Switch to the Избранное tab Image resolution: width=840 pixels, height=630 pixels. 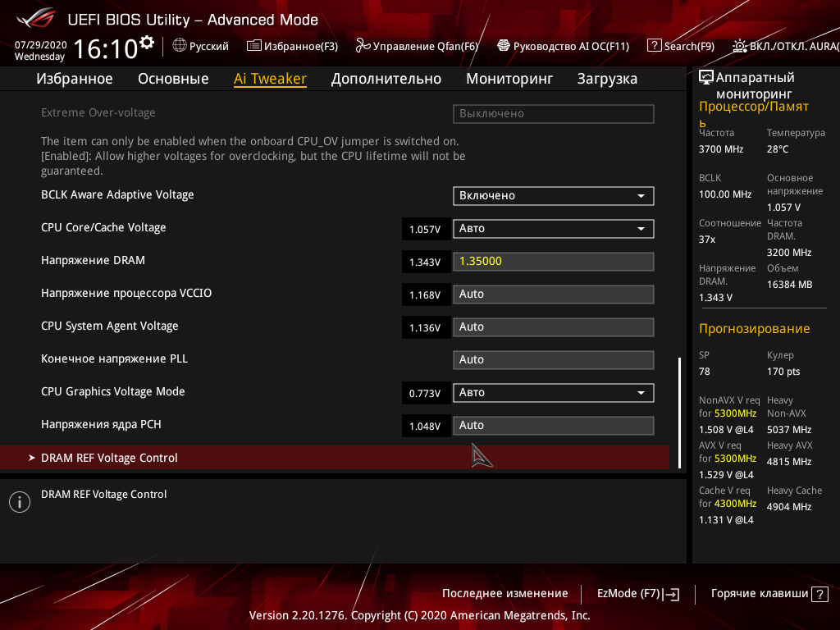pos(75,79)
